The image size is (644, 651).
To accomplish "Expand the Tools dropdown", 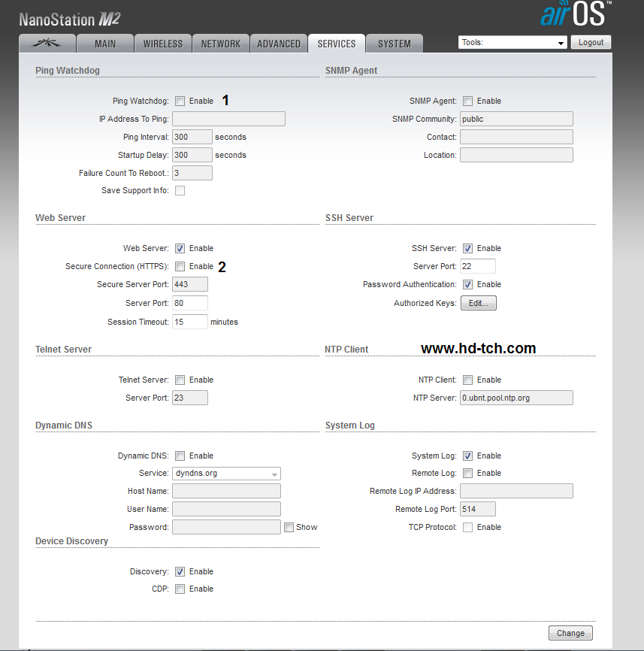I will (512, 43).
